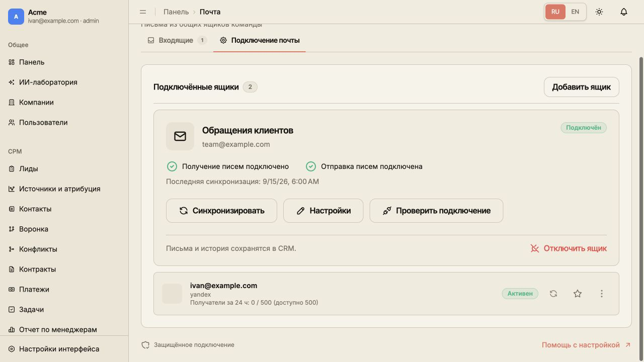This screenshot has width=644, height=362.
Task: Go to Панель in the sidebar
Action: (64, 62)
